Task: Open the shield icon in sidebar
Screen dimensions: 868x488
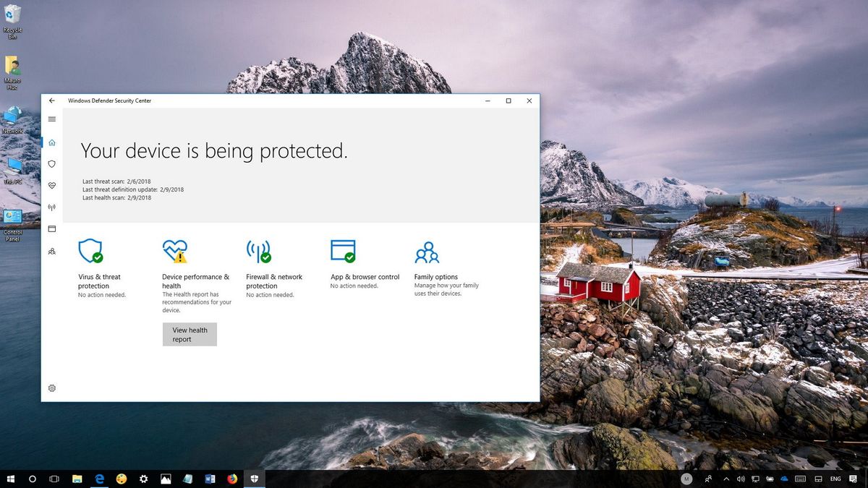Action: (x=51, y=164)
